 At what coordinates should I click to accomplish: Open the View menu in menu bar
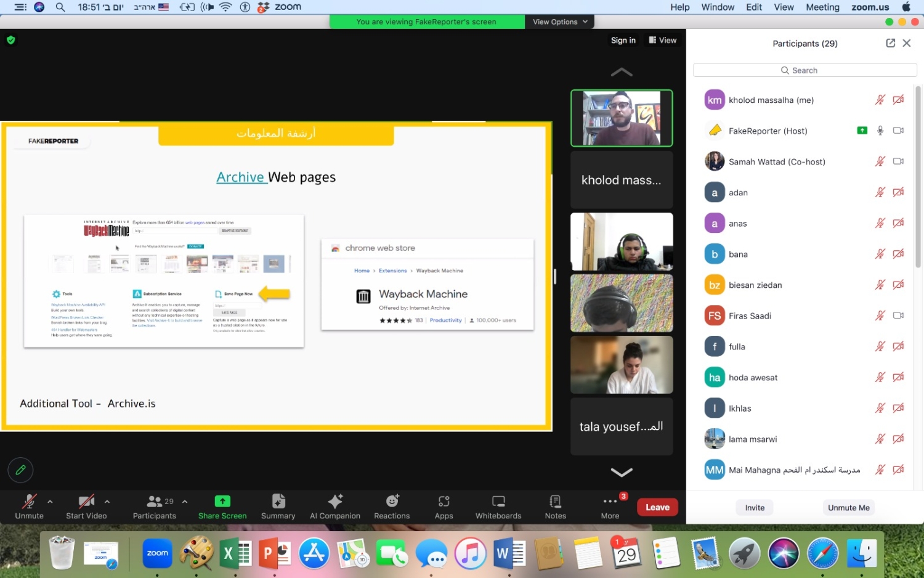point(784,7)
